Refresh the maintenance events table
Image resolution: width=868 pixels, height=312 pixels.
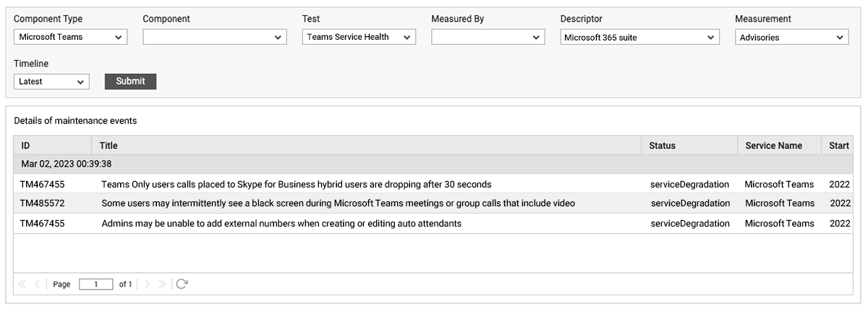pyautogui.click(x=182, y=284)
